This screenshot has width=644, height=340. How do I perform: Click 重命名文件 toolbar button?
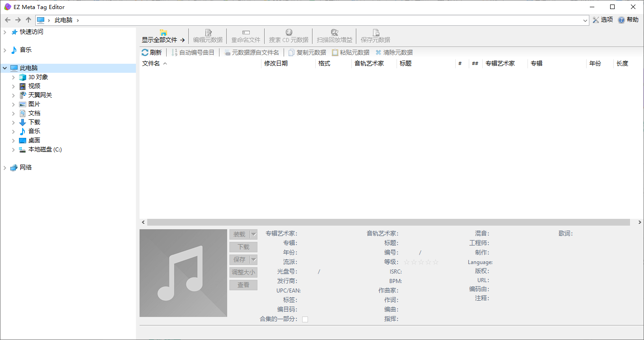[246, 36]
